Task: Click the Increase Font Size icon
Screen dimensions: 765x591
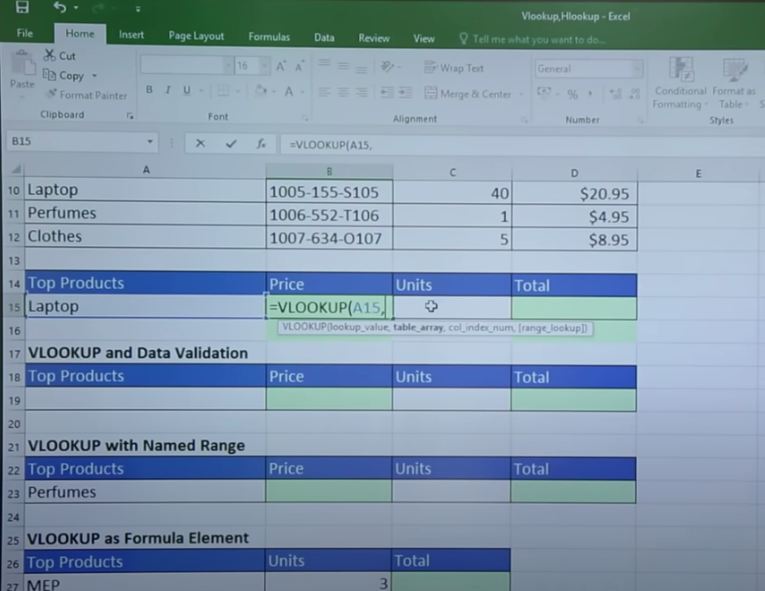Action: 281,66
